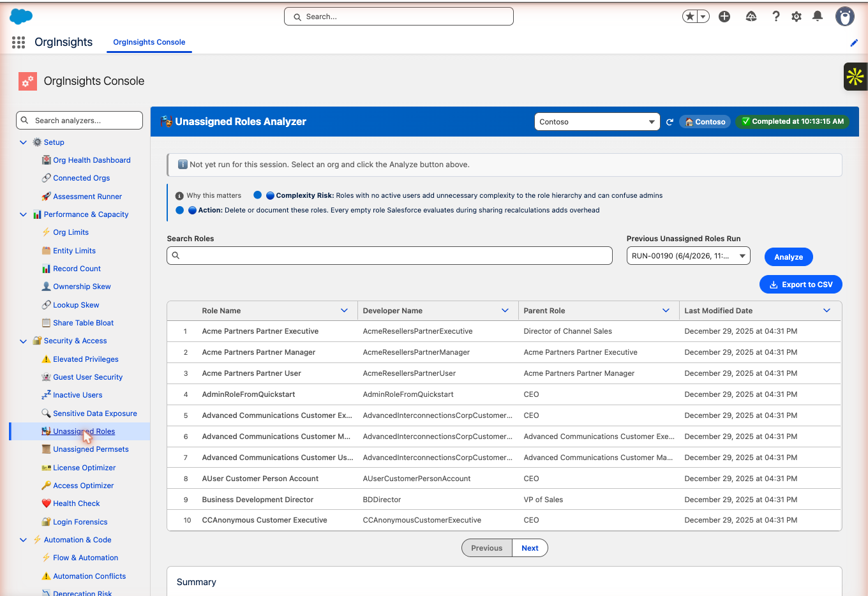Open the Favorites star icon
The height and width of the screenshot is (596, 868).
click(690, 17)
